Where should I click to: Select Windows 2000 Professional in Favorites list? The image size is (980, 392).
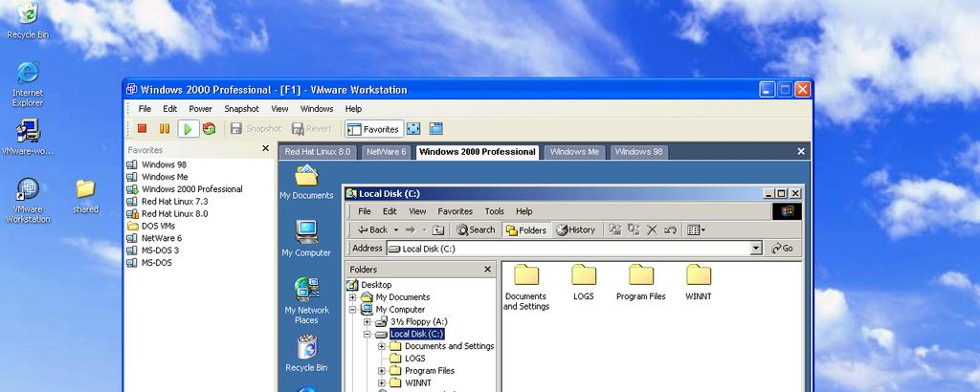tap(185, 189)
